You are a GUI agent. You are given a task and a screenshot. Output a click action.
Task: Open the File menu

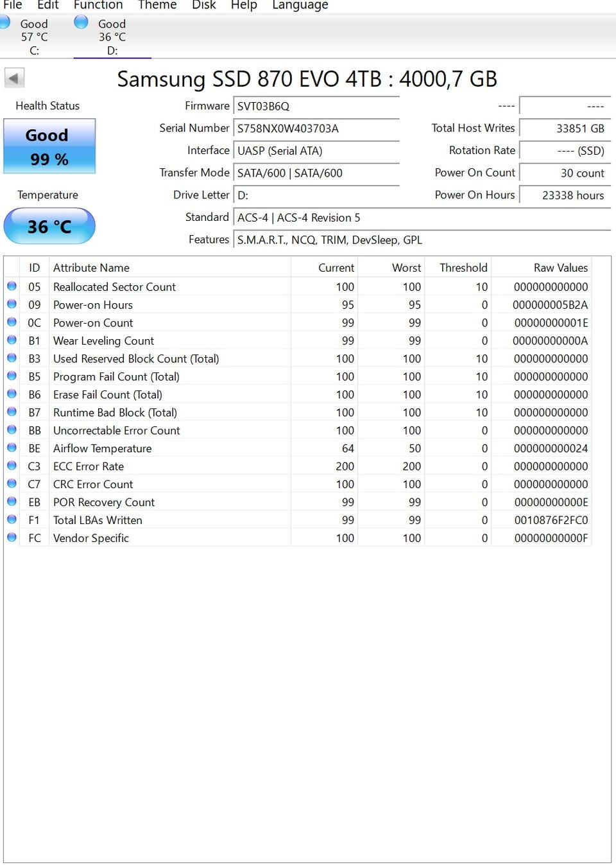click(12, 4)
